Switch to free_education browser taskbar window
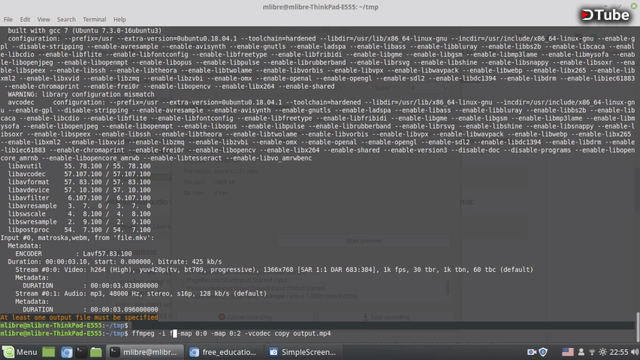This screenshot has width=640, height=360. tap(223, 352)
